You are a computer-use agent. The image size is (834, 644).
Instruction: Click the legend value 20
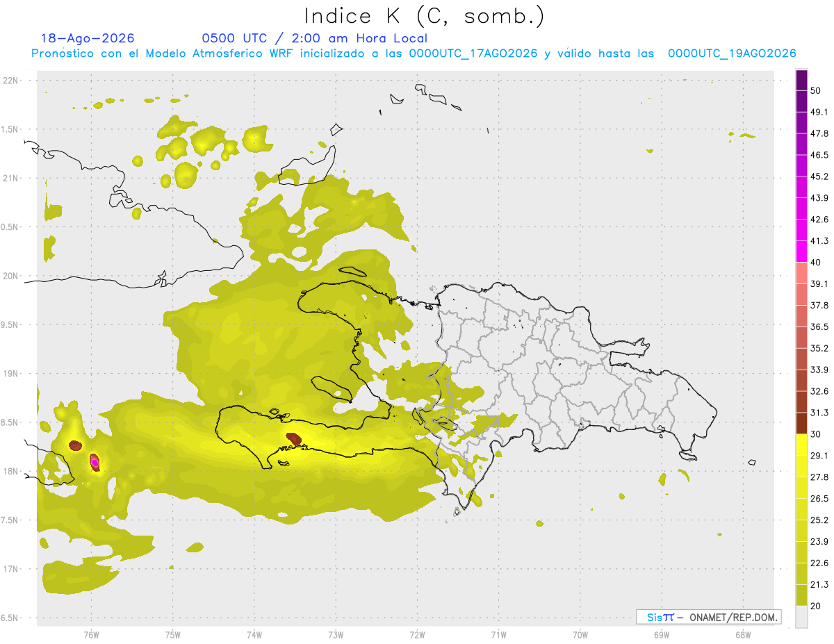coord(816,606)
